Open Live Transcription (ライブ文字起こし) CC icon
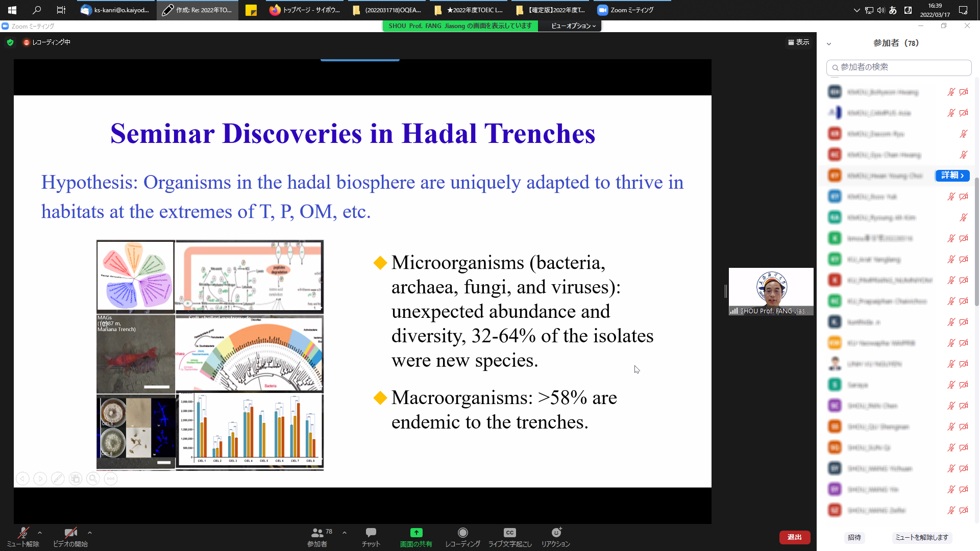 (509, 533)
